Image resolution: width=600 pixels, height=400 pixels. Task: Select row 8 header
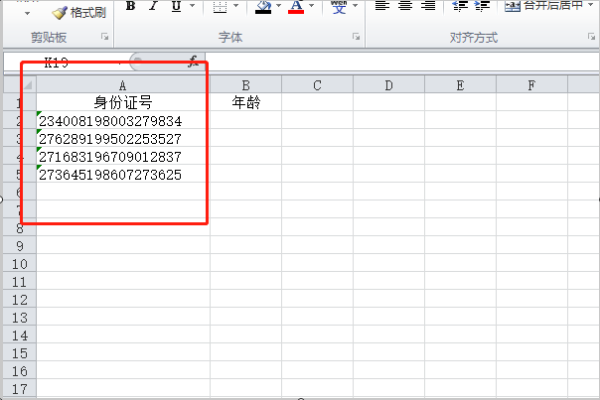tap(20, 228)
